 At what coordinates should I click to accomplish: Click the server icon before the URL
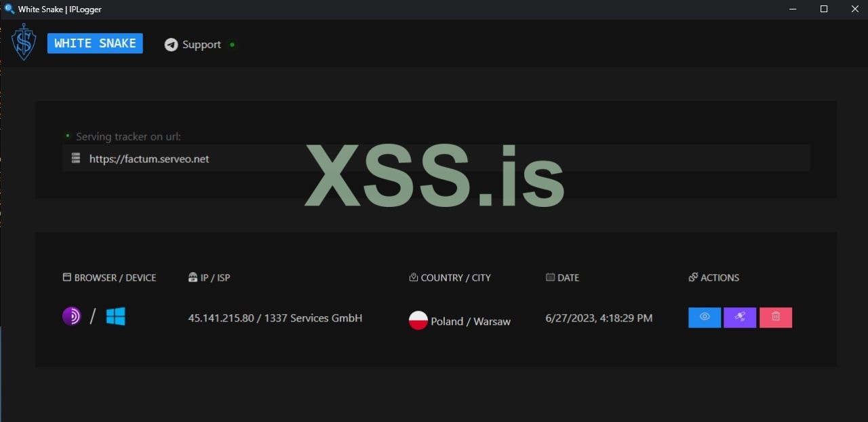click(x=76, y=159)
